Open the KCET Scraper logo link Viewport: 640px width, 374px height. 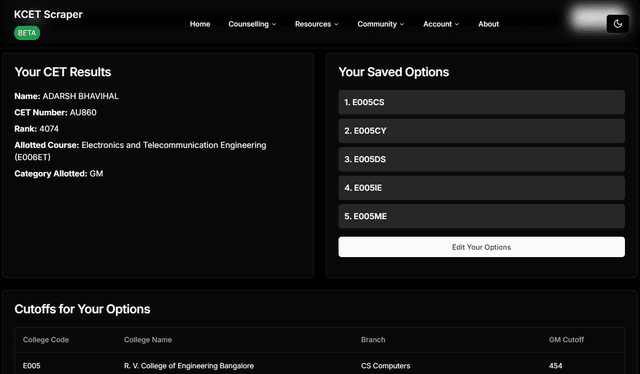pyautogui.click(x=48, y=14)
